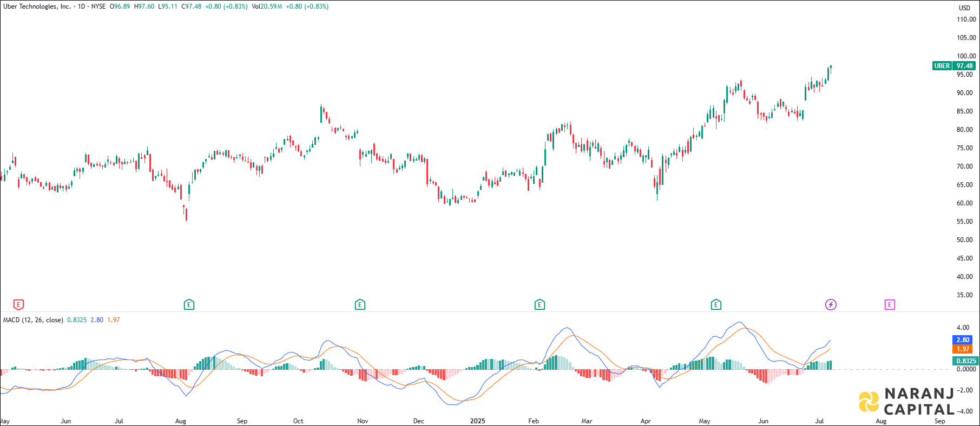Click the blue 2.80 MACD scale tag
This screenshot has height=426, width=980.
point(963,340)
